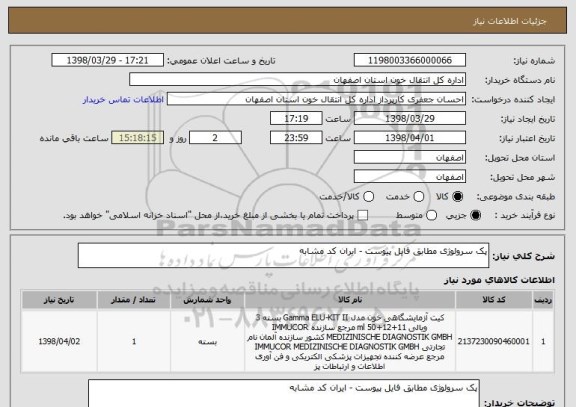Image resolution: width=576 pixels, height=407 pixels.
Task: Click the تاریخ ایجاد نیاز date field
Action: click(x=410, y=118)
